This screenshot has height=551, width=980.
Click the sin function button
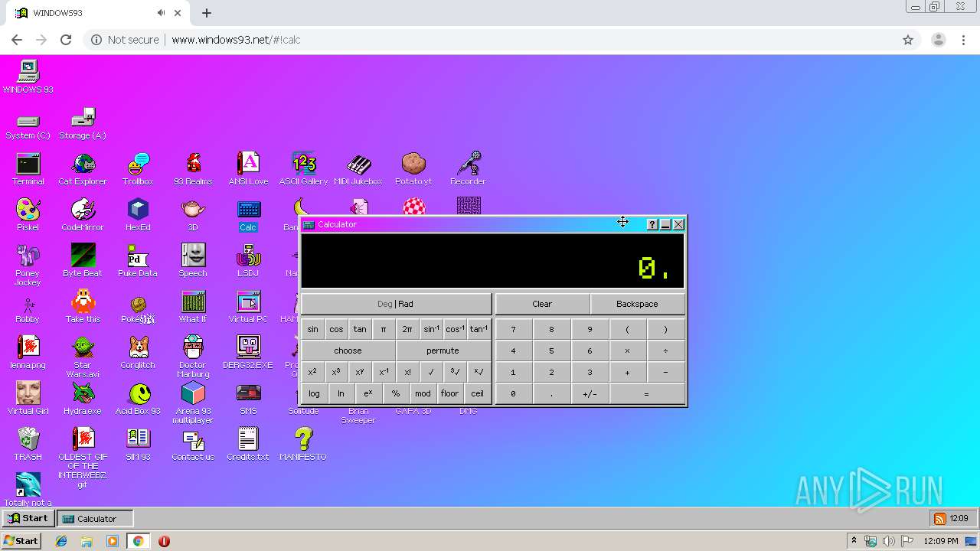pos(312,329)
